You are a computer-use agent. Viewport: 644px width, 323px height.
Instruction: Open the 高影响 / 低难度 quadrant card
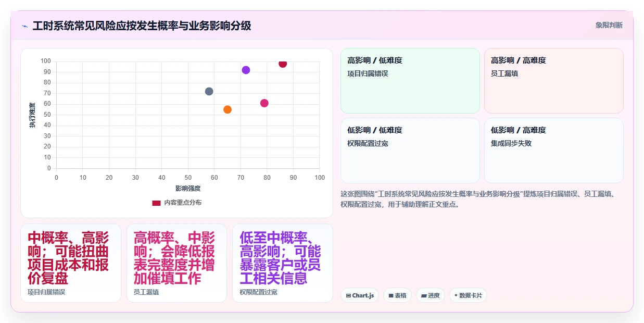point(410,81)
